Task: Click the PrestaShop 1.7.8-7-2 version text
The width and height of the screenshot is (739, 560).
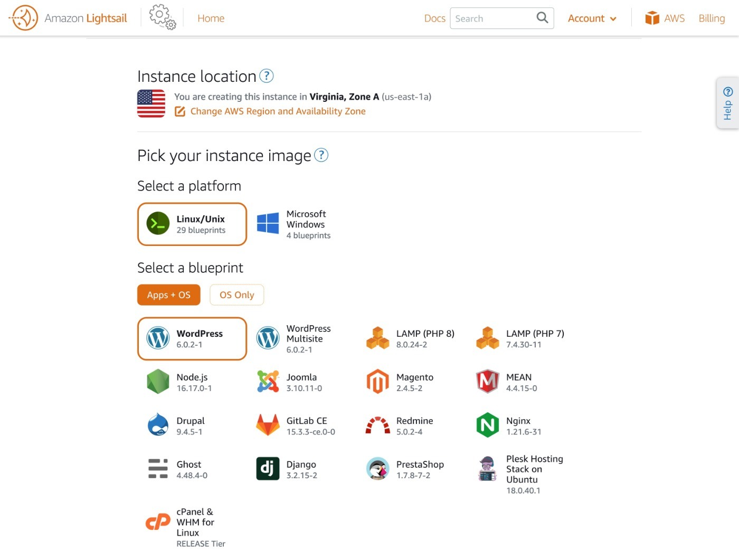Action: [x=413, y=476]
